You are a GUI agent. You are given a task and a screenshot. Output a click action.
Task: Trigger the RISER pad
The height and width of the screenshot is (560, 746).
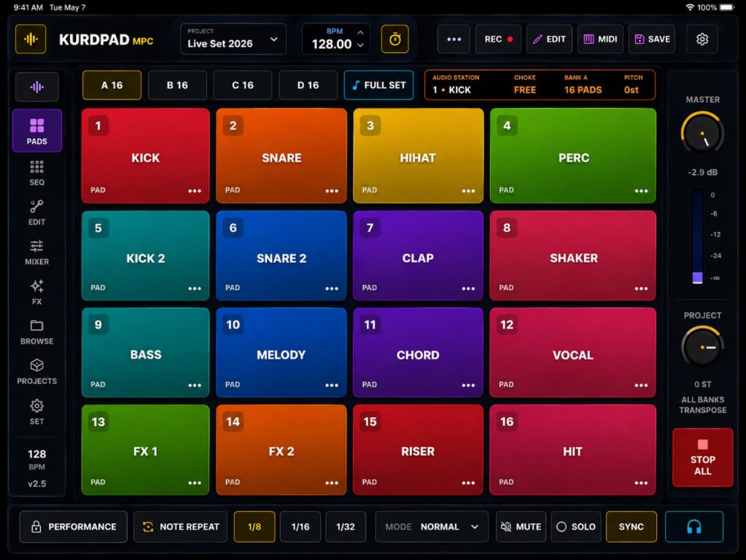click(x=418, y=450)
